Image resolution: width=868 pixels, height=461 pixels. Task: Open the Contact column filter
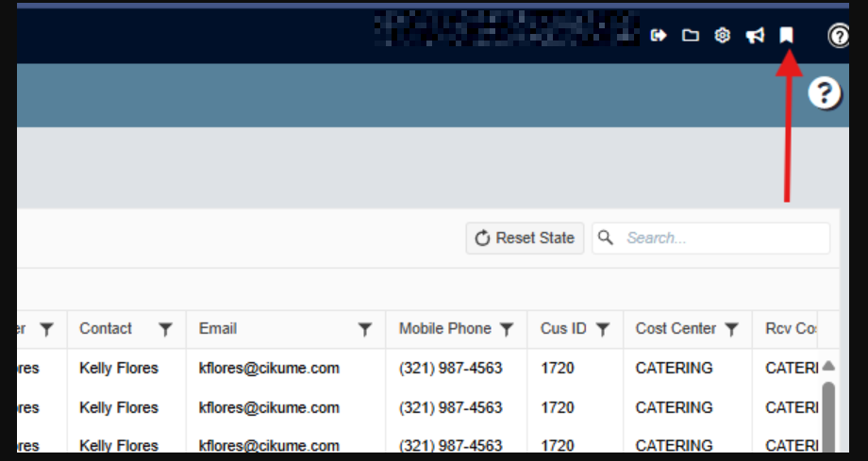point(165,329)
